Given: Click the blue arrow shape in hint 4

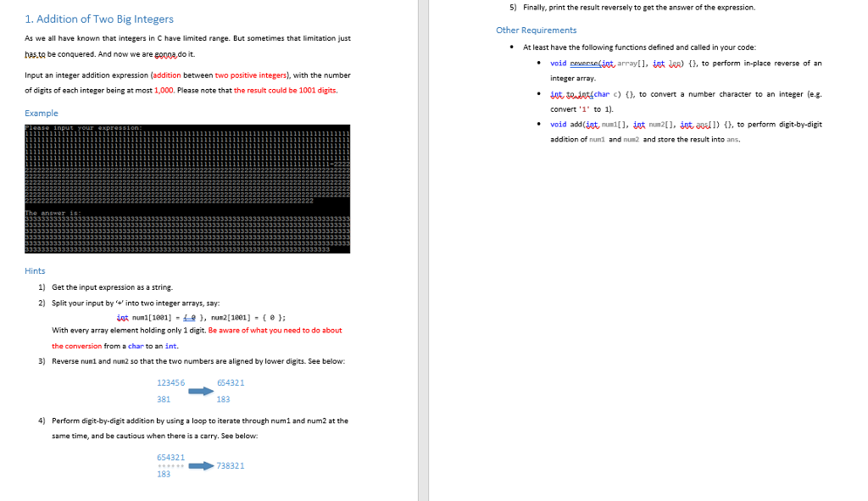Looking at the screenshot, I should [x=201, y=465].
